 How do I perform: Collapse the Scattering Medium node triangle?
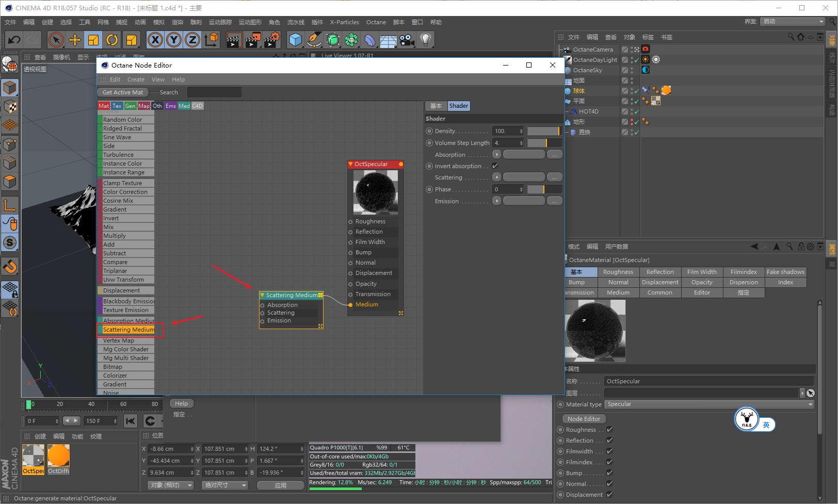[263, 295]
